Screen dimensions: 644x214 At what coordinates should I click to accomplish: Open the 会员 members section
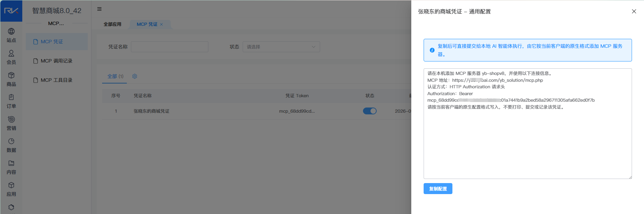click(11, 57)
